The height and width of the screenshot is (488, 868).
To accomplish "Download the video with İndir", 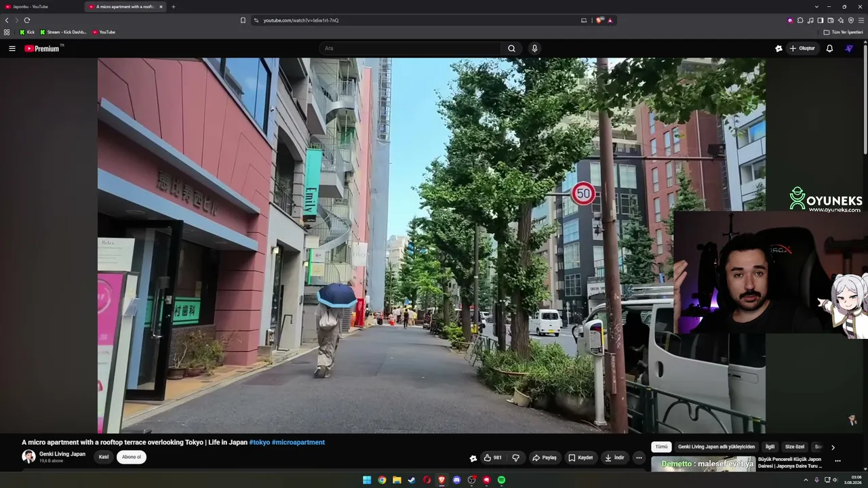I will pos(614,457).
